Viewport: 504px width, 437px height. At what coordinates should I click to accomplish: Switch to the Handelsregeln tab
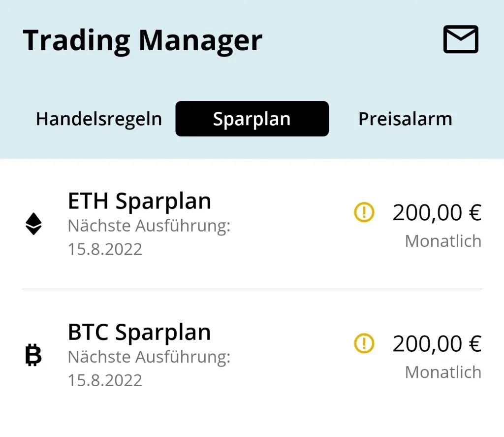pyautogui.click(x=99, y=119)
